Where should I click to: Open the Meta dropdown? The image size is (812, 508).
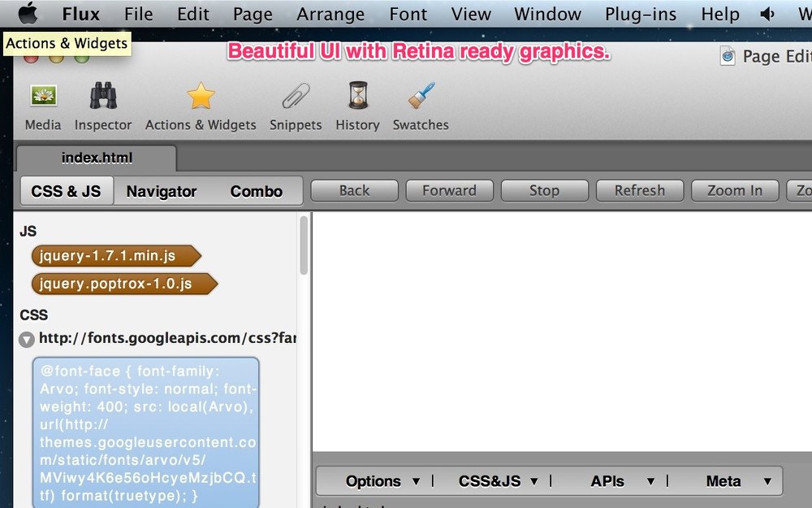coord(739,481)
